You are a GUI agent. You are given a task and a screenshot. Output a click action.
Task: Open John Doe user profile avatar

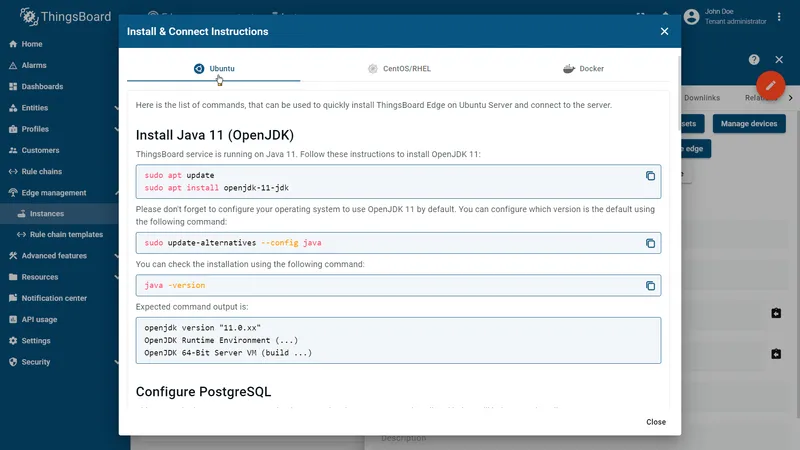tap(691, 17)
